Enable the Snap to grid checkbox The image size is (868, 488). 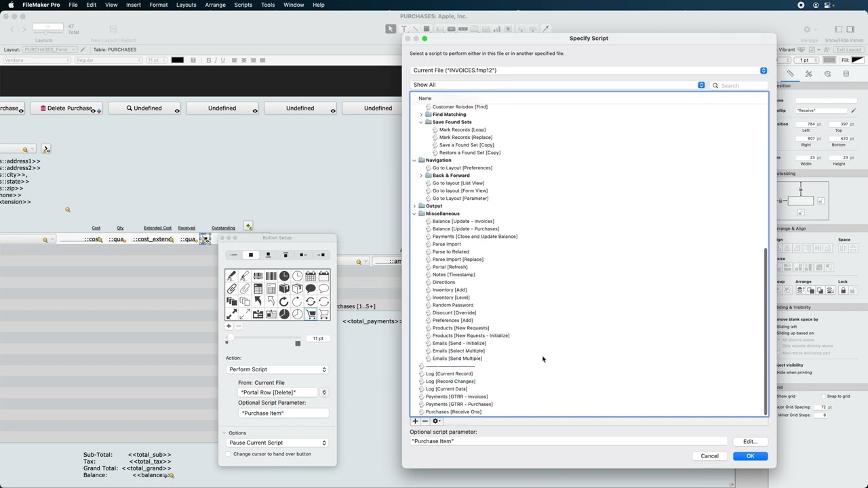[824, 396]
